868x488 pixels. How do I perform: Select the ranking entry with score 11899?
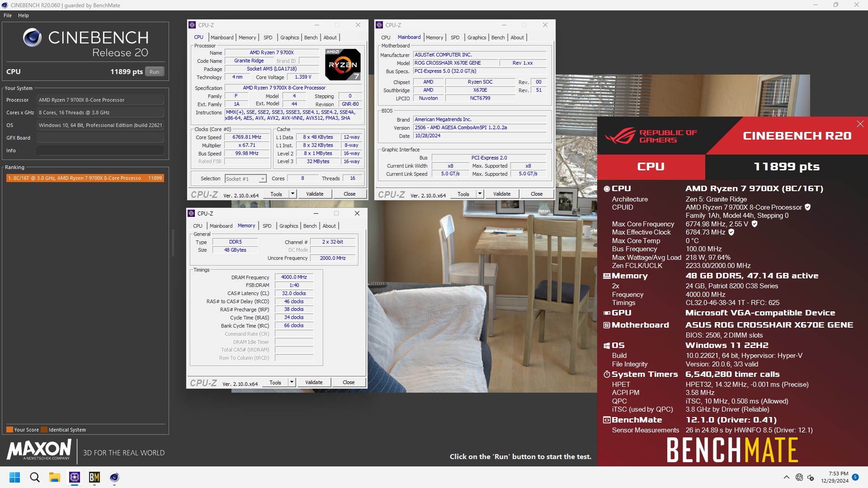pos(85,178)
